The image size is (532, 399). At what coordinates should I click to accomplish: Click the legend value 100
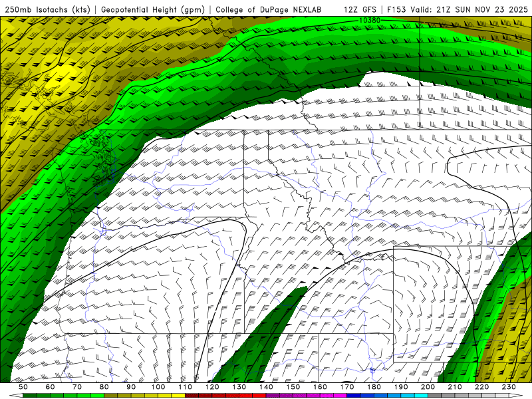158,387
